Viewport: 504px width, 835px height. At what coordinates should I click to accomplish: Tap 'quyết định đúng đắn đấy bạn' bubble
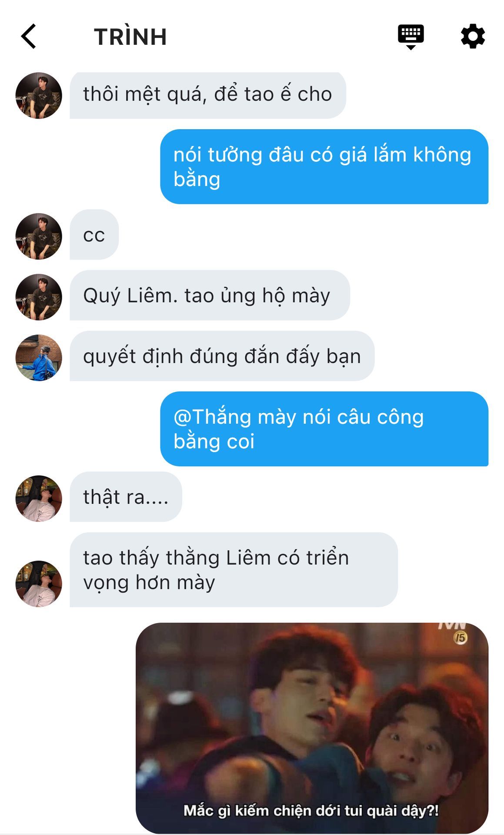[222, 356]
